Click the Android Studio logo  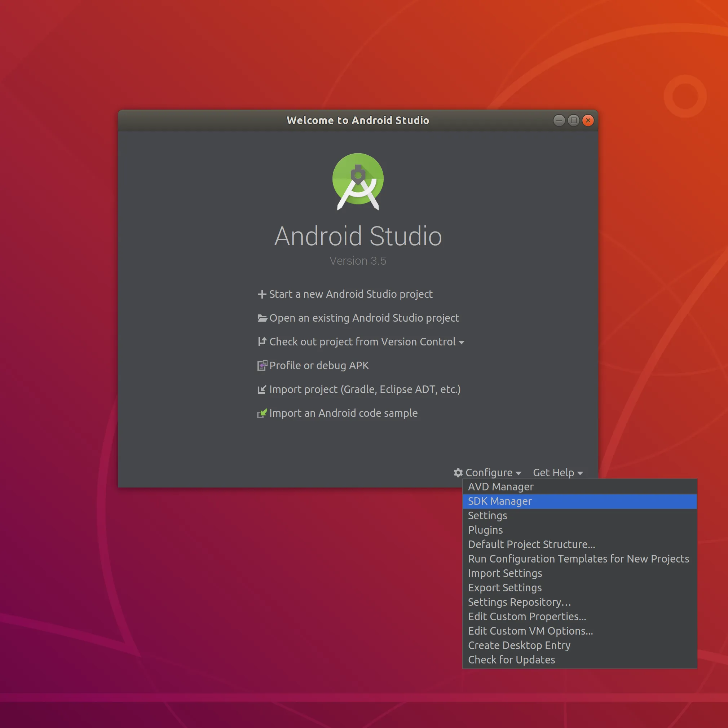pyautogui.click(x=358, y=180)
